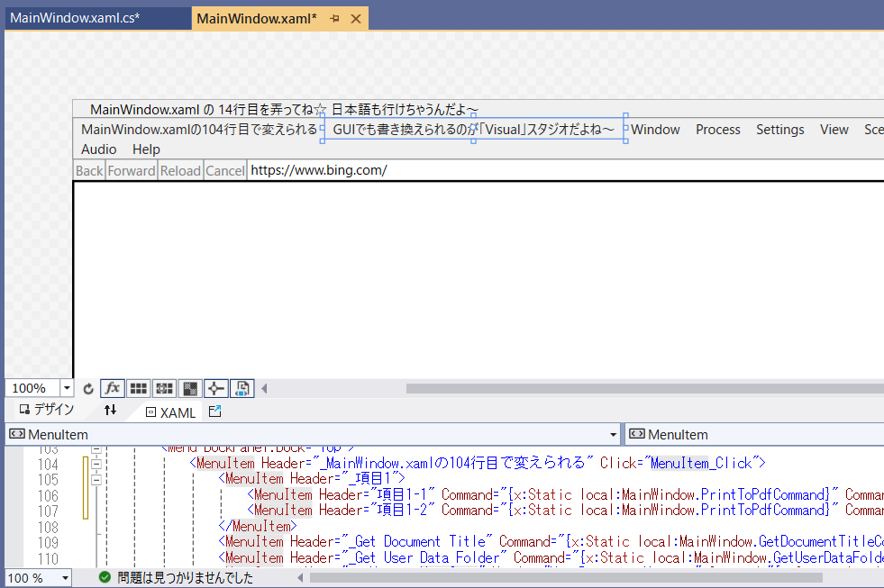The image size is (884, 588).
Task: Collapse the code region at line 104
Action: click(x=96, y=464)
